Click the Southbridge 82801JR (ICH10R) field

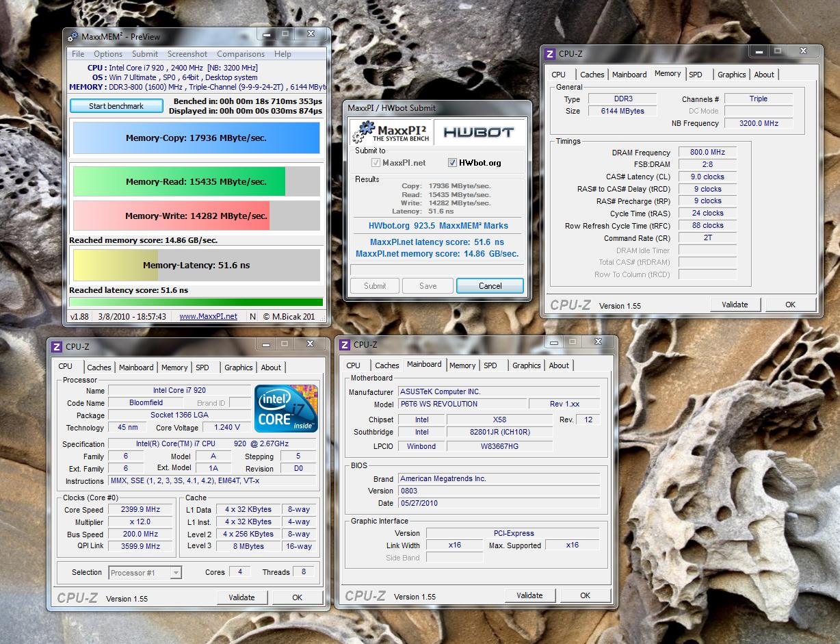499,433
